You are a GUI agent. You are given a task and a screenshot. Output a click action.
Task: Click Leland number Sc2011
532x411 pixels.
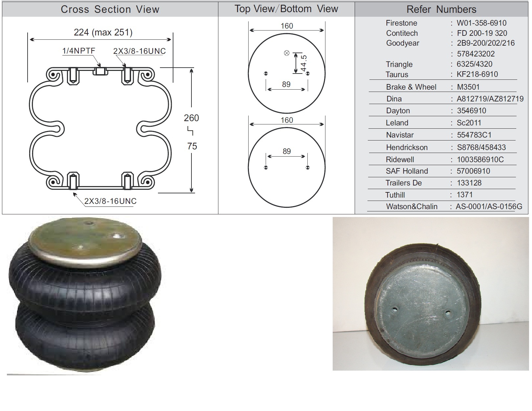469,123
